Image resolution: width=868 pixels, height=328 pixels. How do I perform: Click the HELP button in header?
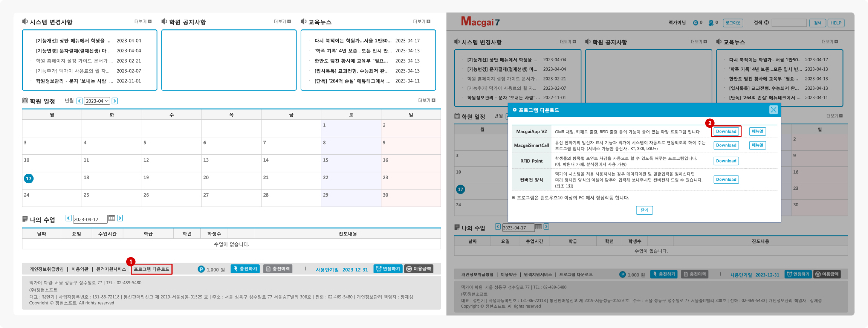pyautogui.click(x=836, y=23)
